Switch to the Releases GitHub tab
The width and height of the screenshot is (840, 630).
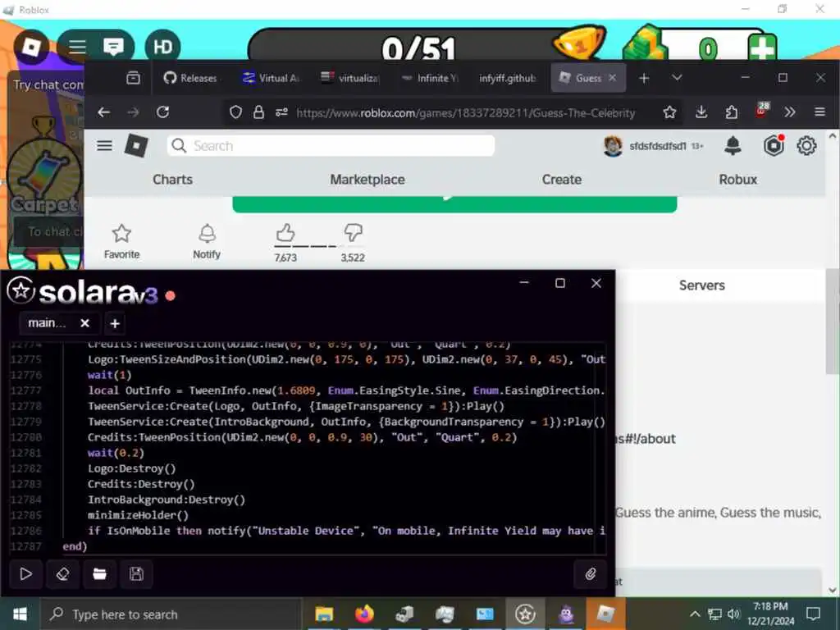coord(190,78)
